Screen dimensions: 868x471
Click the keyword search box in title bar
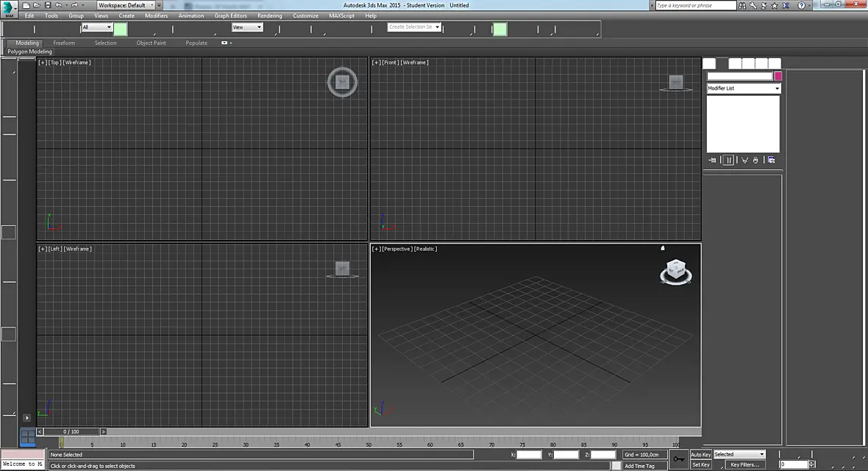point(696,5)
